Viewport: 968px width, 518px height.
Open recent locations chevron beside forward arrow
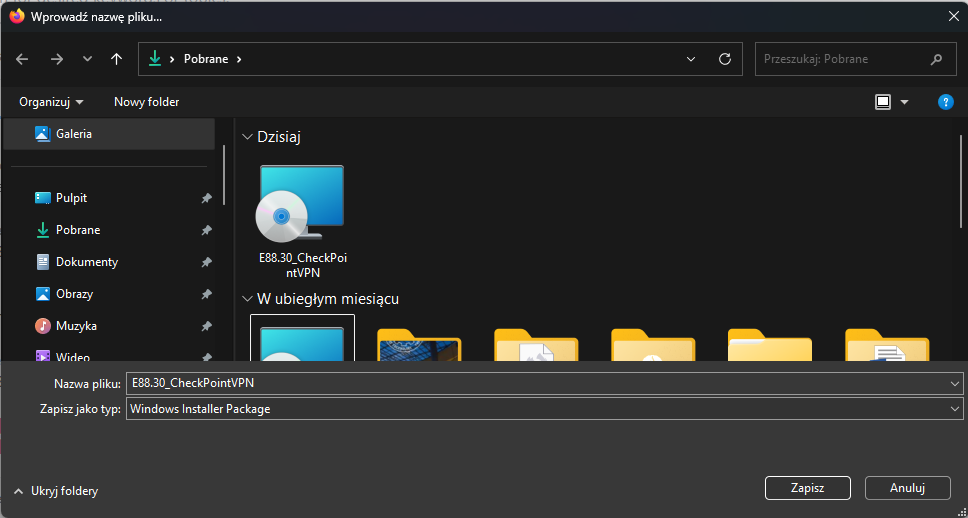[87, 59]
